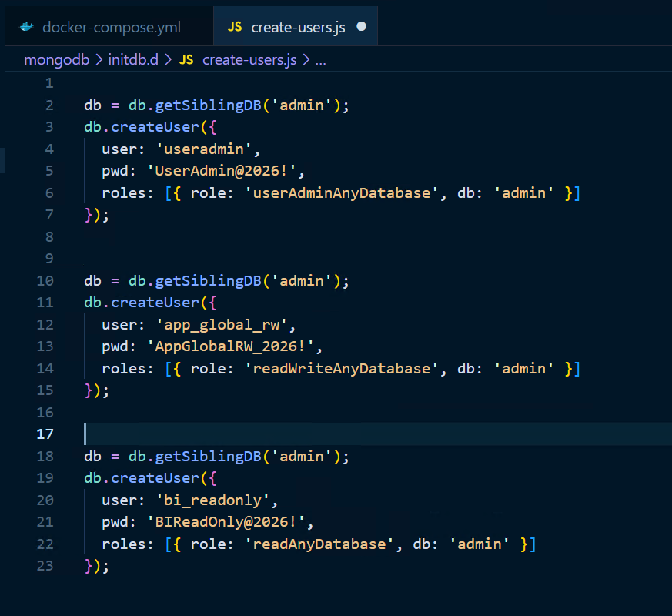Click the Docker whale icon on the docker-compose.yml tab
Screen dimensions: 672x616
[27, 27]
